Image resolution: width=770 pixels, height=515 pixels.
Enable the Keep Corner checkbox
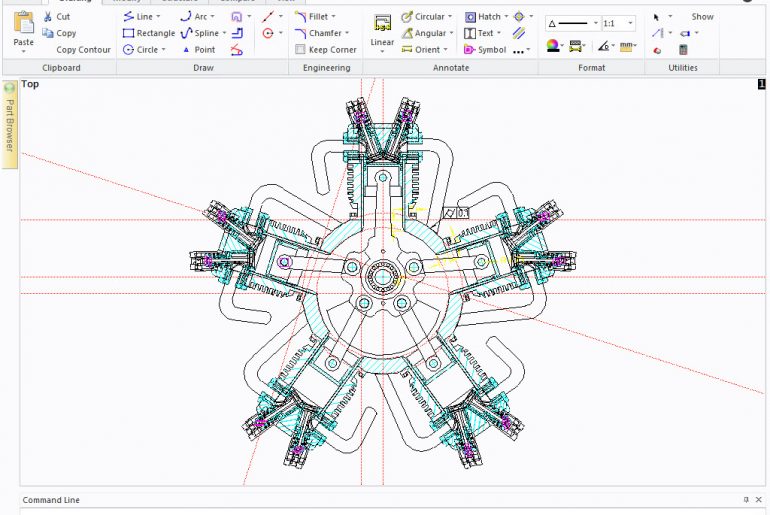pyautogui.click(x=301, y=49)
